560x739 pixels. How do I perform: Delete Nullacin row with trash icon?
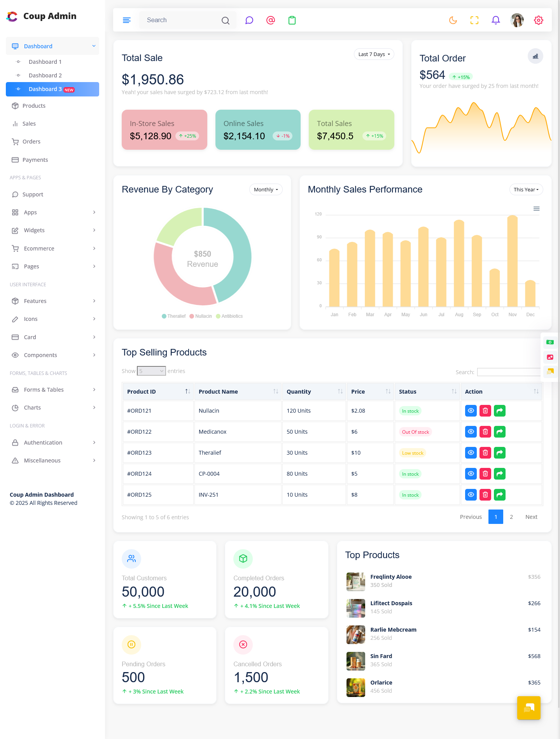point(485,411)
